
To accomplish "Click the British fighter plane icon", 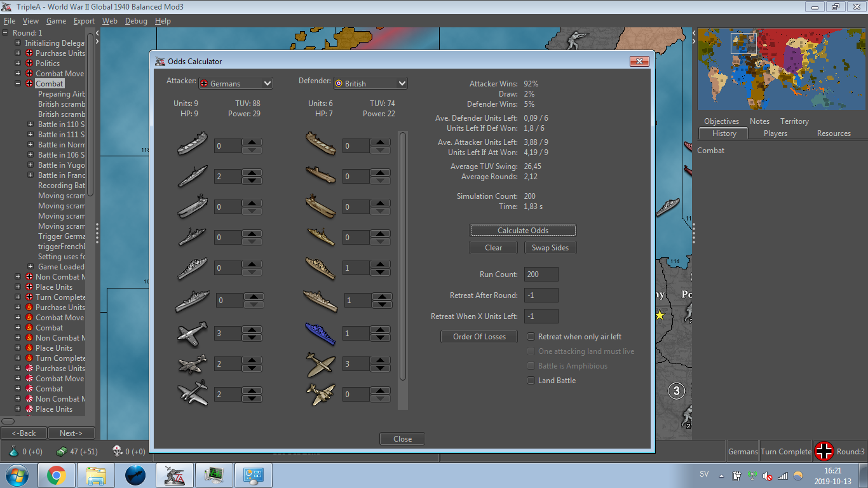I will tap(321, 363).
